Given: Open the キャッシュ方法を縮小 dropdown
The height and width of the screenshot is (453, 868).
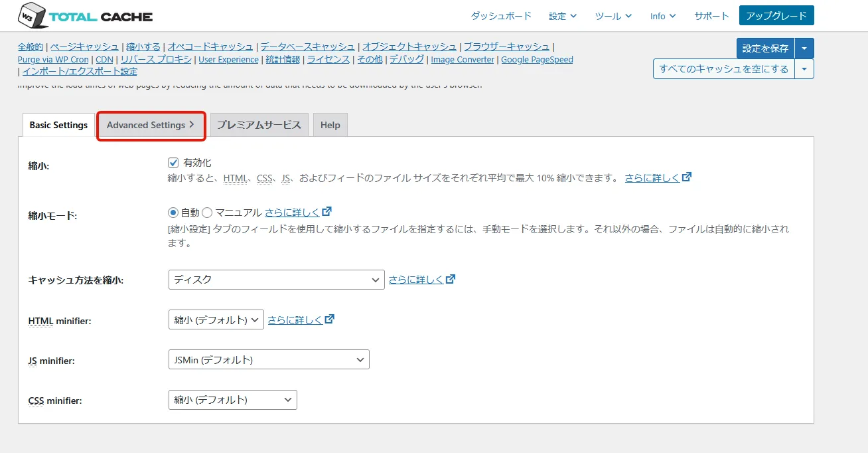Looking at the screenshot, I should click(276, 280).
